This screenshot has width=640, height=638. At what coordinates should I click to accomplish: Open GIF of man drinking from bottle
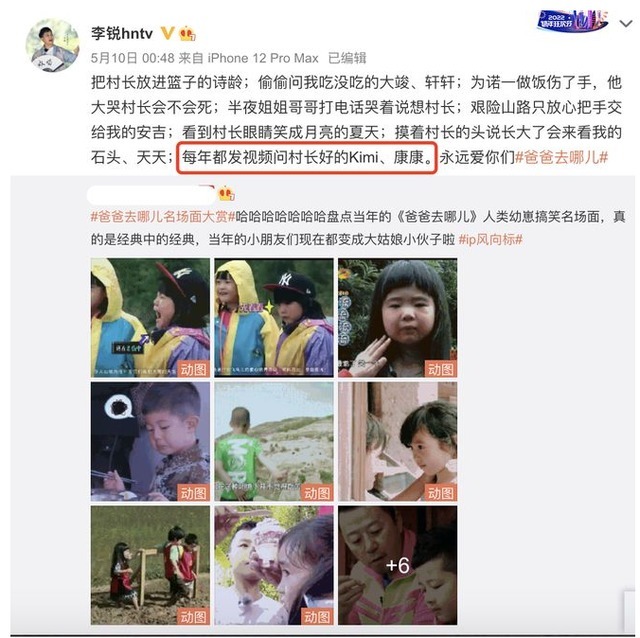pyautogui.click(x=274, y=565)
